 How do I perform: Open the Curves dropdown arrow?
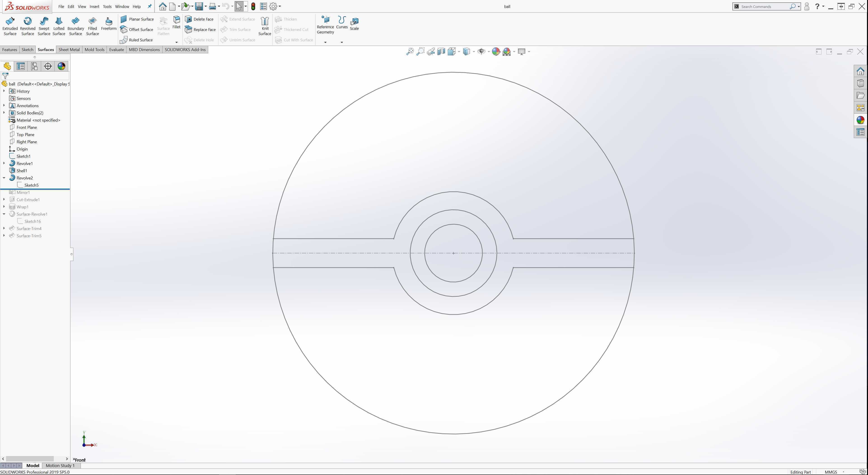342,42
